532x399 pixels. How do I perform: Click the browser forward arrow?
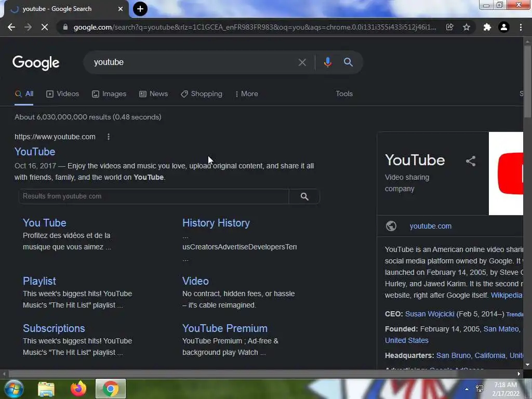[x=28, y=27]
